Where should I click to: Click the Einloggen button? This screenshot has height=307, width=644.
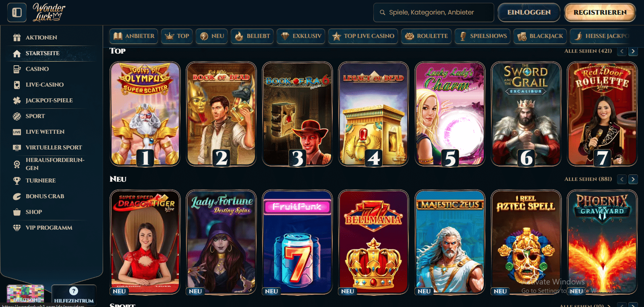pos(529,12)
